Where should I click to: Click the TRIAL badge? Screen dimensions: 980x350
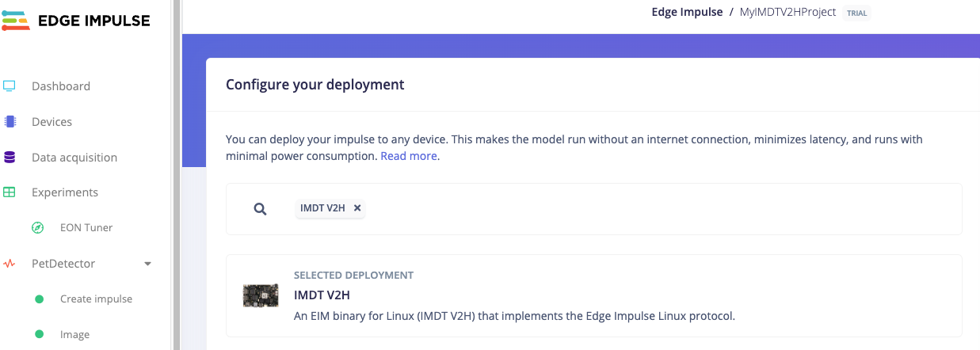857,13
